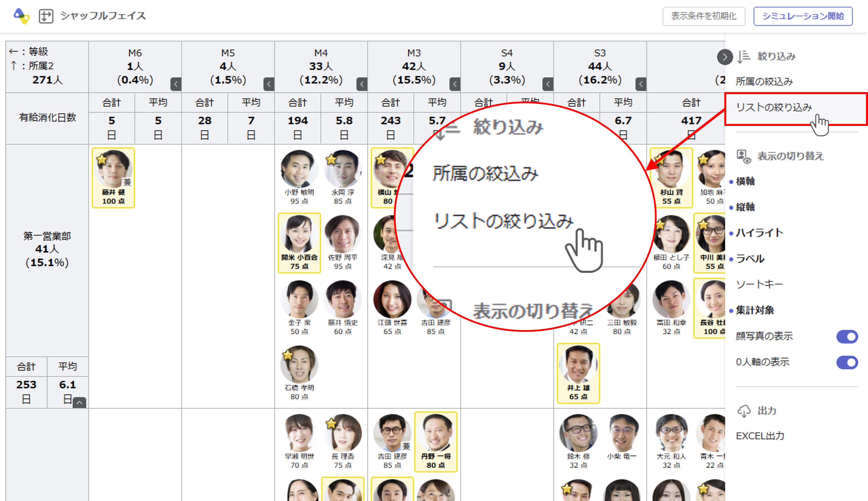Select 佐野 周平 face photo
The image size is (868, 501).
coord(343,234)
